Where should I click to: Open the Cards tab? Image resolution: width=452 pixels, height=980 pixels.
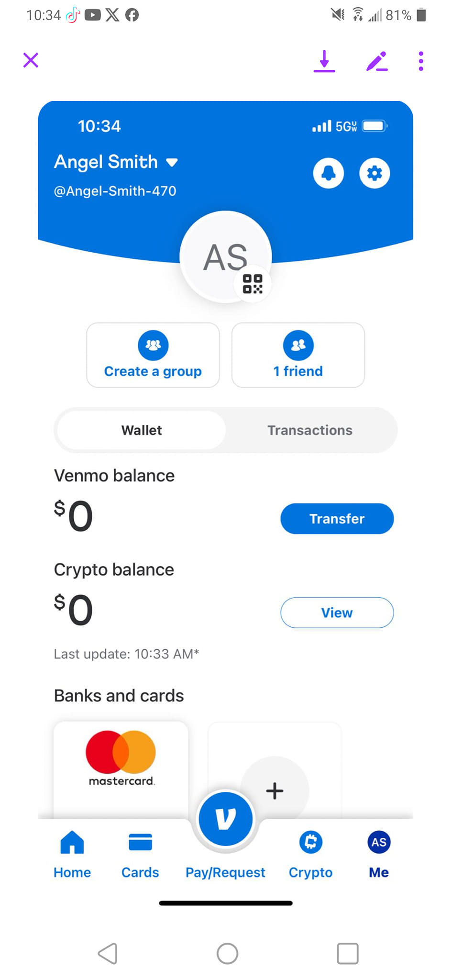[140, 855]
